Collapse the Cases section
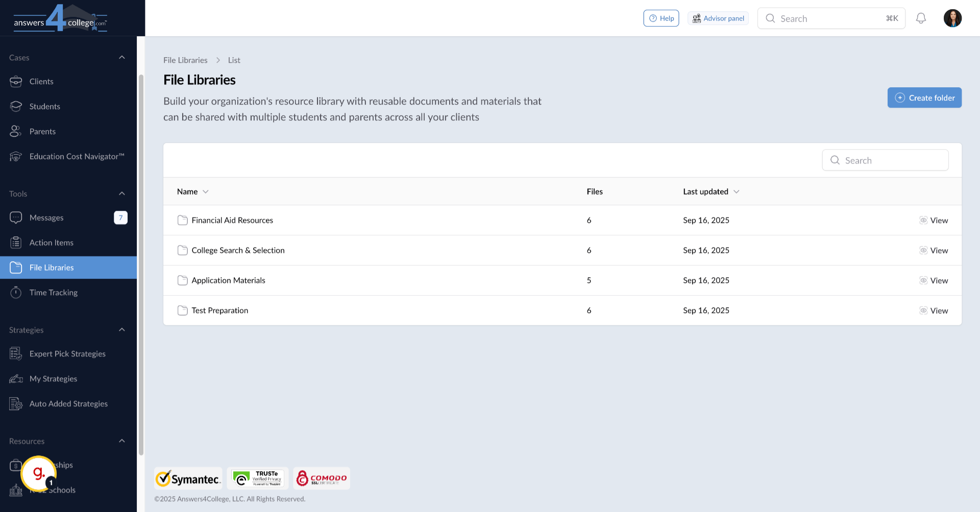 (x=121, y=57)
